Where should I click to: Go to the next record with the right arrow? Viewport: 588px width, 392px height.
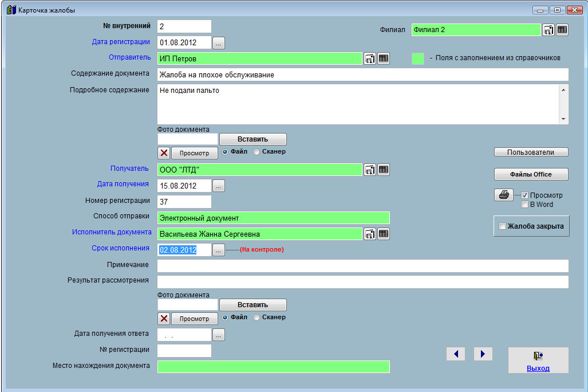tap(483, 354)
